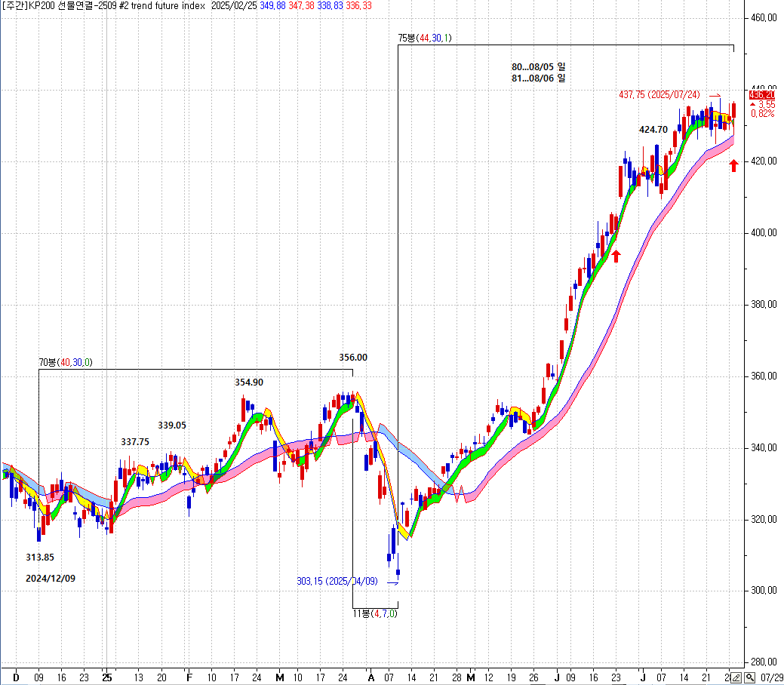
Task: Select the 80...08/05 일 note
Action: pos(539,67)
